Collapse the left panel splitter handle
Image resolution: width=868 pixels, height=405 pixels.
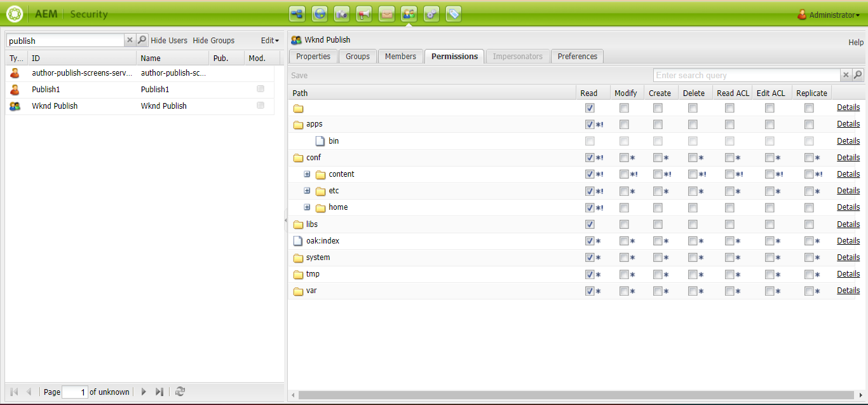[285, 220]
